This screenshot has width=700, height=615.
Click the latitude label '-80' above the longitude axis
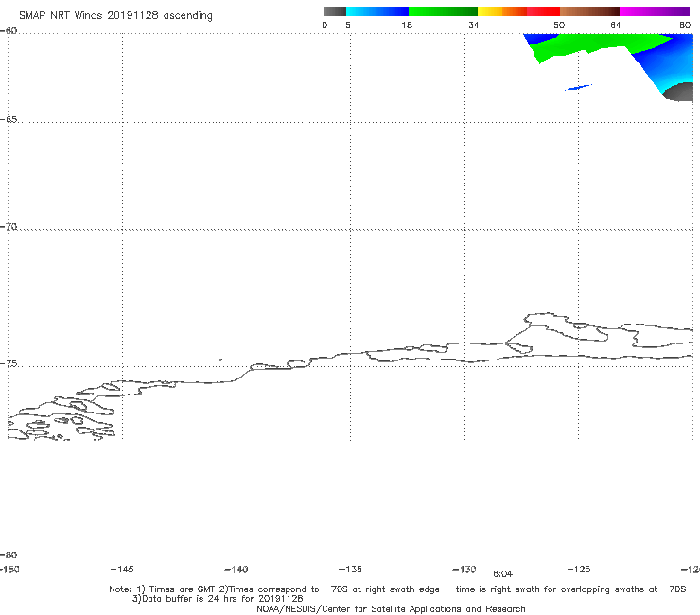pos(9,555)
